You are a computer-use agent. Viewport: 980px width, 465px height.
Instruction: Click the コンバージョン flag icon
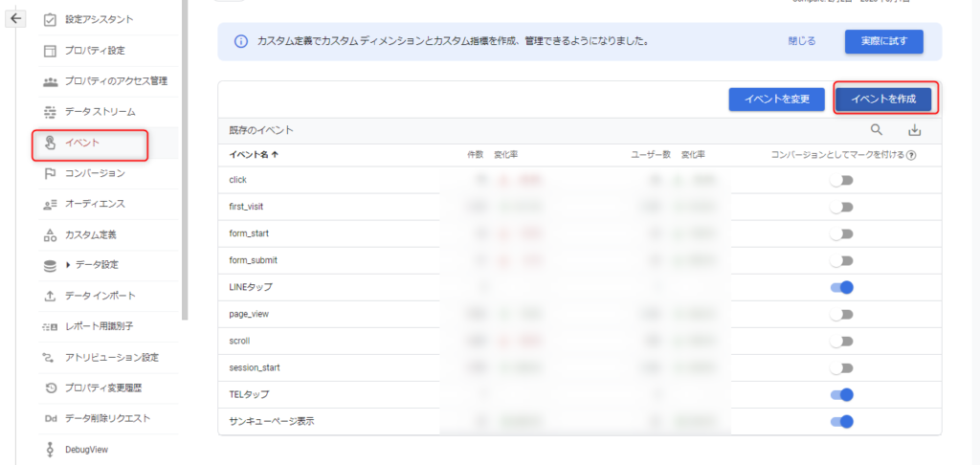pos(50,173)
